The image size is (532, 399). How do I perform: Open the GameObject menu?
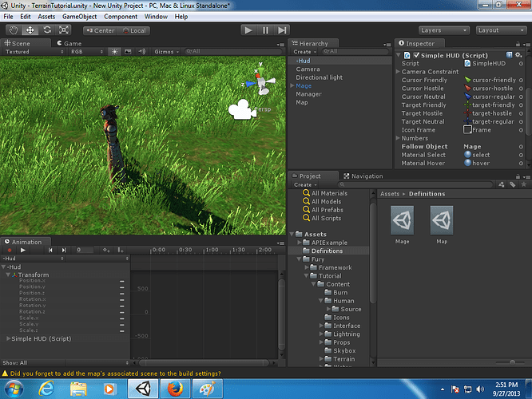(79, 17)
